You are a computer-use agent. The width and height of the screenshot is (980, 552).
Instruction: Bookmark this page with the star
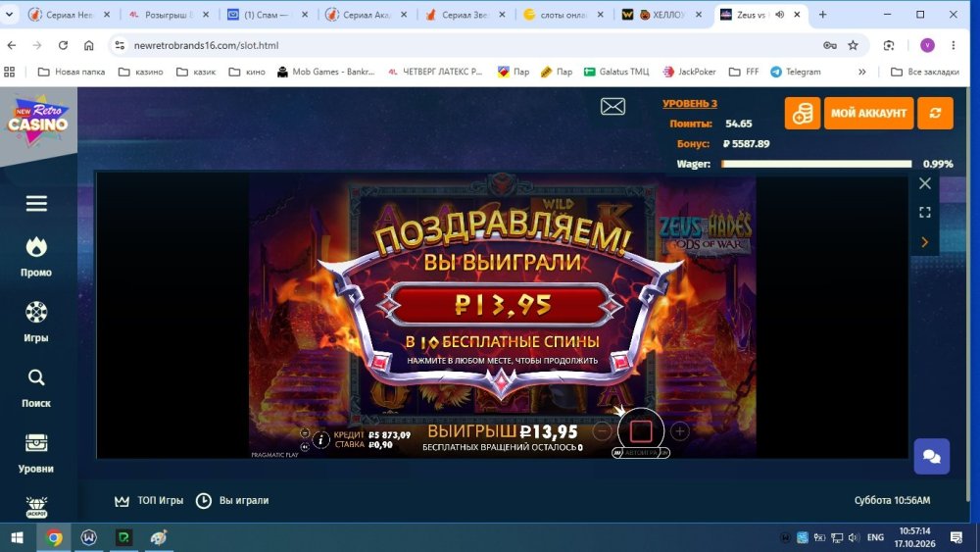point(854,45)
